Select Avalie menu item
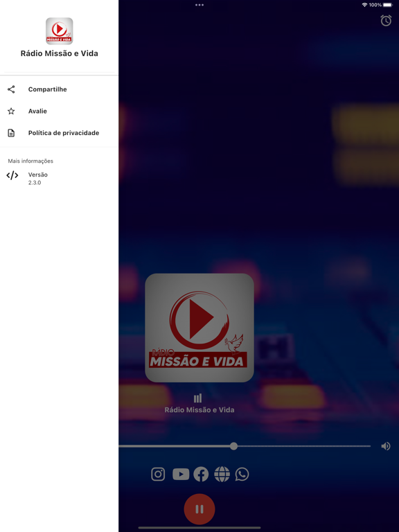This screenshot has width=399, height=532. pyautogui.click(x=60, y=111)
